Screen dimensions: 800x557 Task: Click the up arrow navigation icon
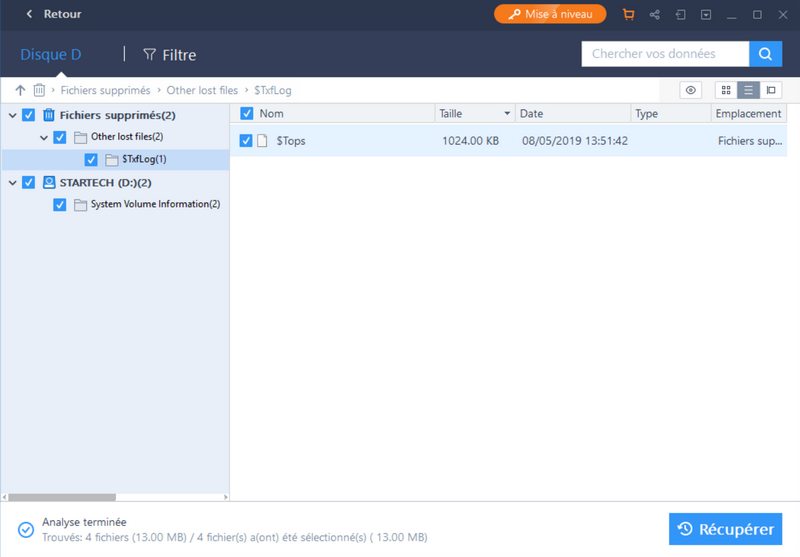(x=20, y=90)
